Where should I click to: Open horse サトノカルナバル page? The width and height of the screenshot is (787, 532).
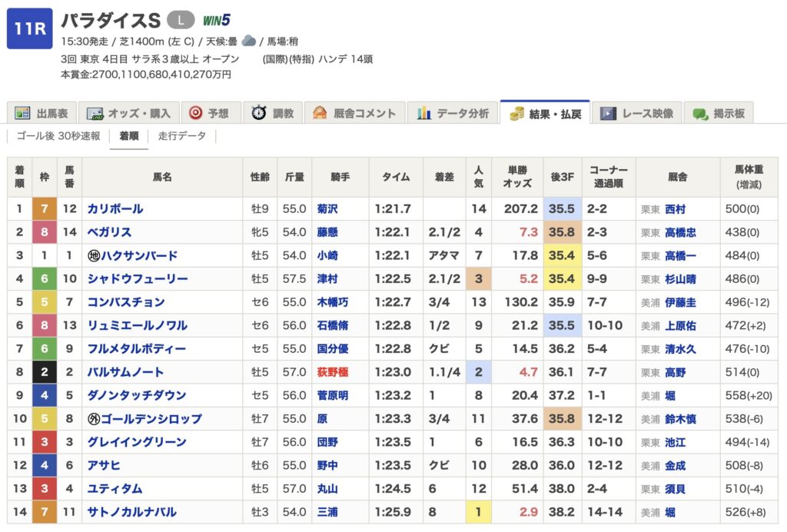point(132,513)
